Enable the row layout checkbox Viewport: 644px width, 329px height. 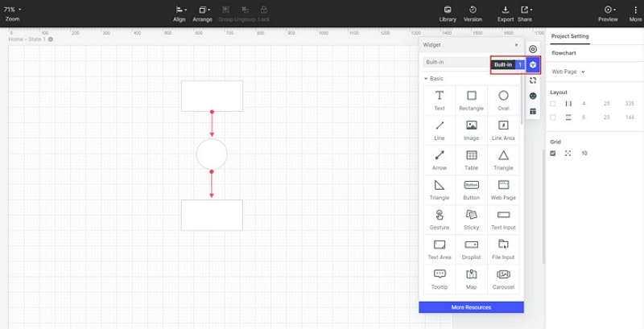553,117
